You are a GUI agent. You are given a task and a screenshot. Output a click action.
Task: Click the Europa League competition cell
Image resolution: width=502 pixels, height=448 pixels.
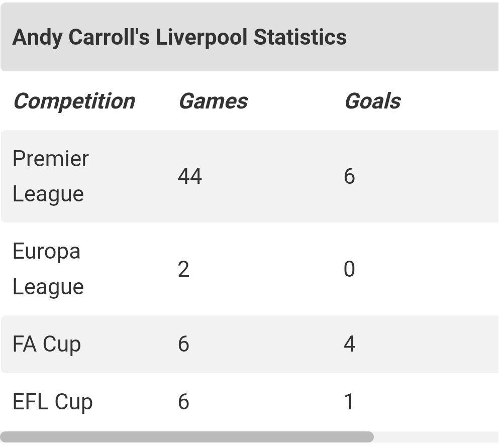click(x=48, y=269)
